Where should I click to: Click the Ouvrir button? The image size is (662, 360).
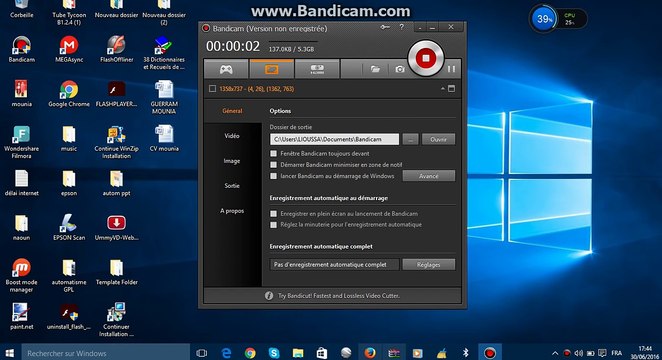point(438,139)
